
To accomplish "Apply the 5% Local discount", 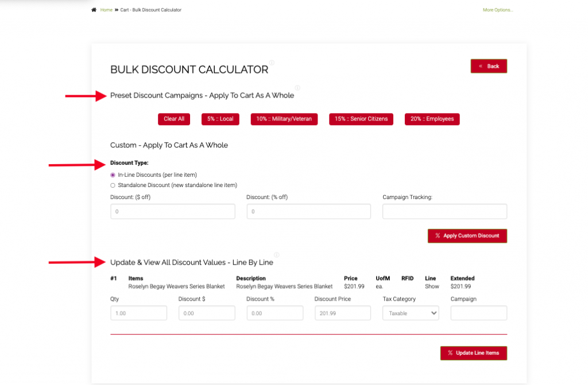I will 220,119.
